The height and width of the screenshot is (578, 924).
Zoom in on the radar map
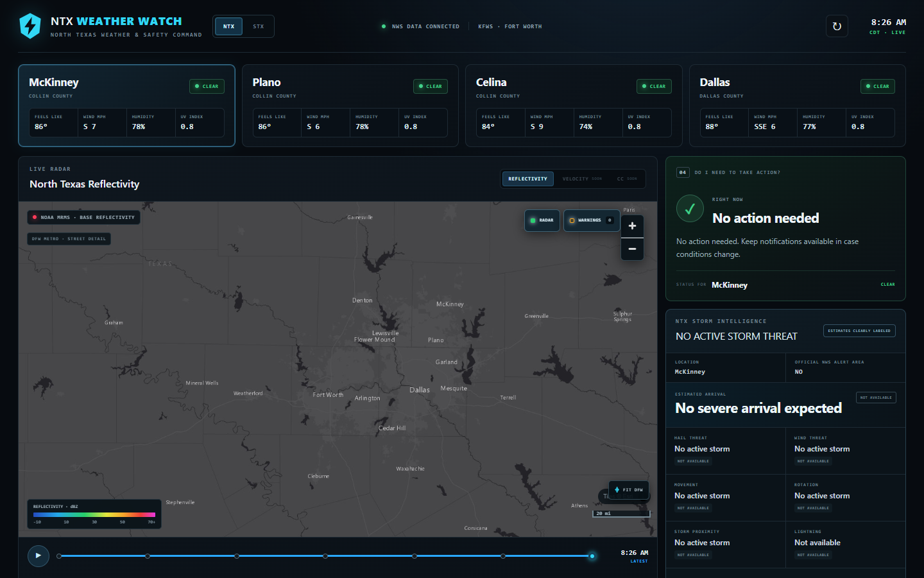coord(632,226)
